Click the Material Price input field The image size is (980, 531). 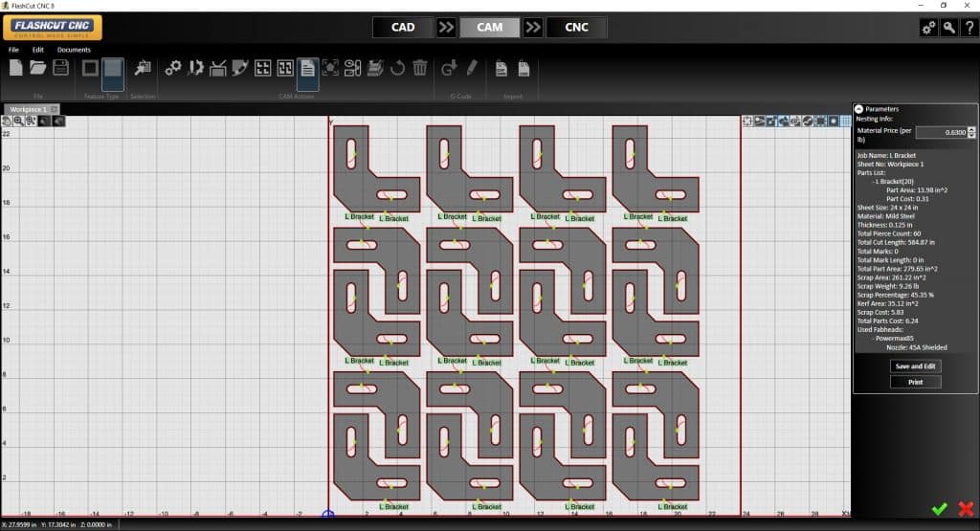click(x=941, y=134)
